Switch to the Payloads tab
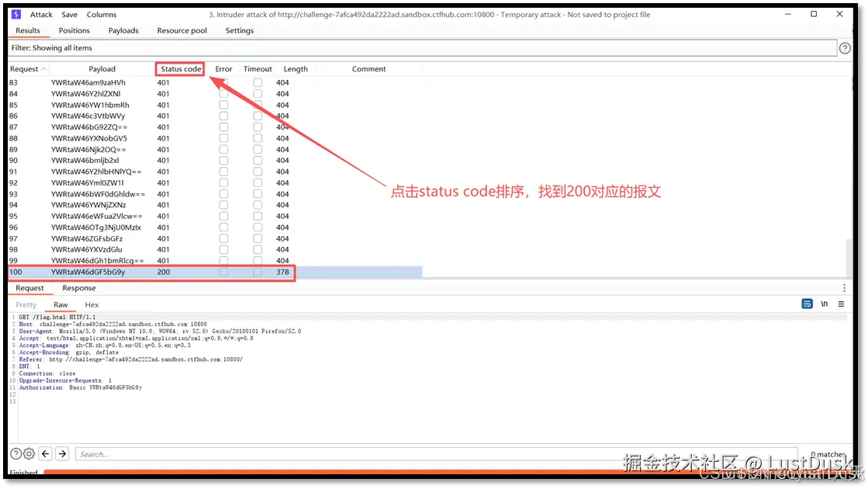The height and width of the screenshot is (489, 868). click(123, 30)
